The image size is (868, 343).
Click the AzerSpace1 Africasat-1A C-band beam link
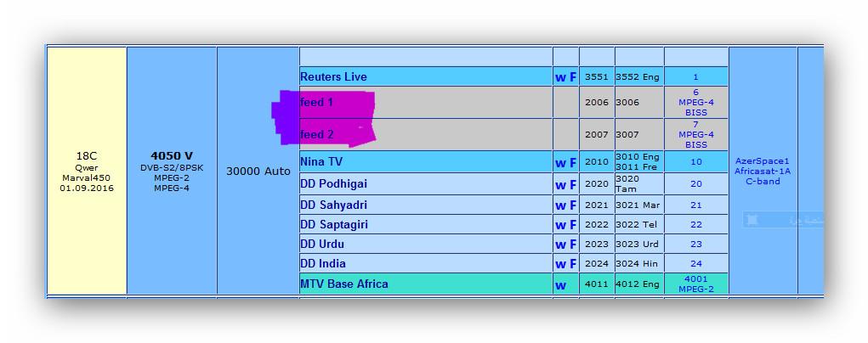762,171
